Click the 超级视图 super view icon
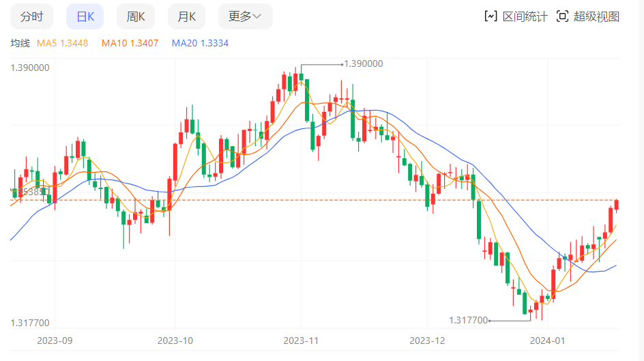The height and width of the screenshot is (361, 644). [562, 16]
